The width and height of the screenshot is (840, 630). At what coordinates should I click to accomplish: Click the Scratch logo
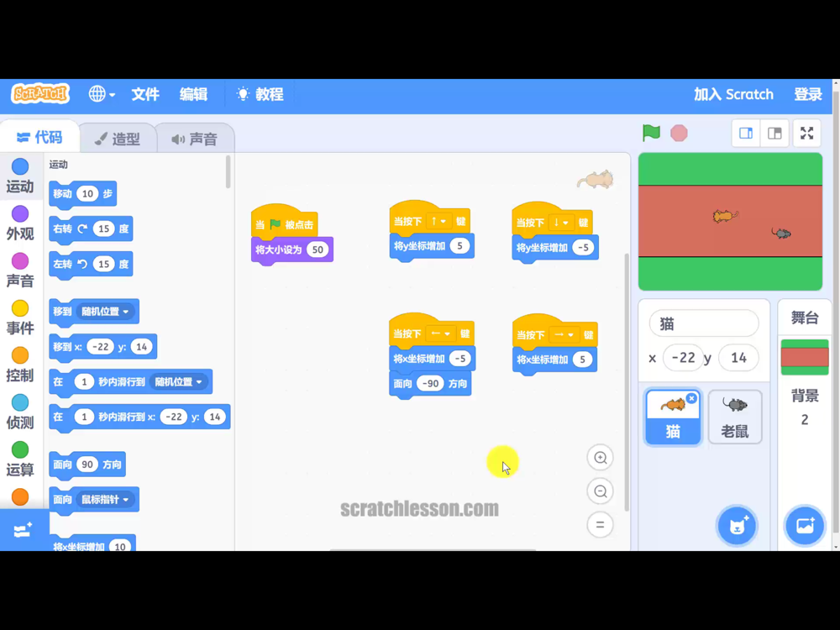tap(40, 94)
